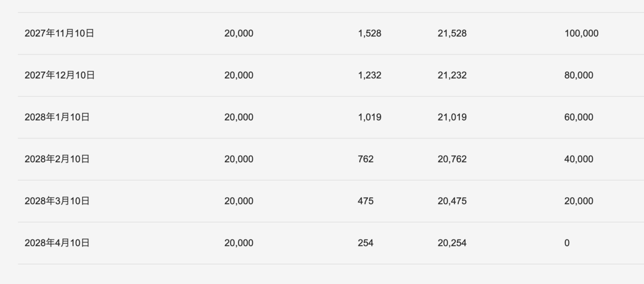Select the 2027年11月10日 date cell
Screen dimensions: 644x284
[x=60, y=33]
